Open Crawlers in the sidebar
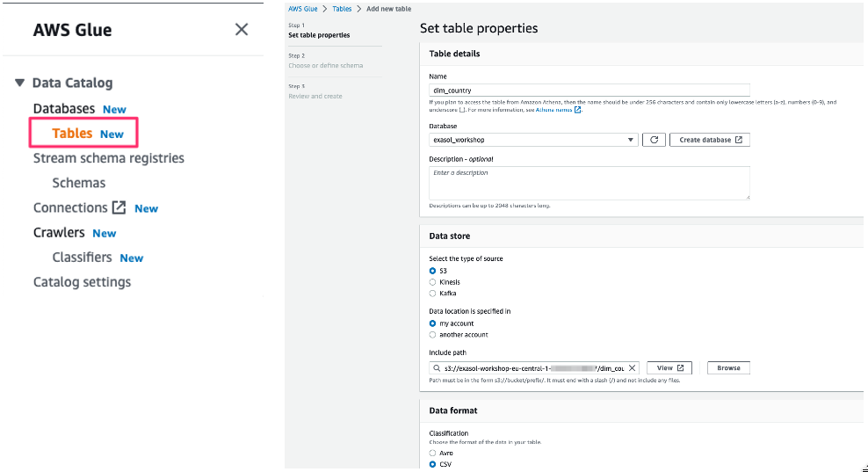Screen dimensions: 868x472 pos(59,233)
